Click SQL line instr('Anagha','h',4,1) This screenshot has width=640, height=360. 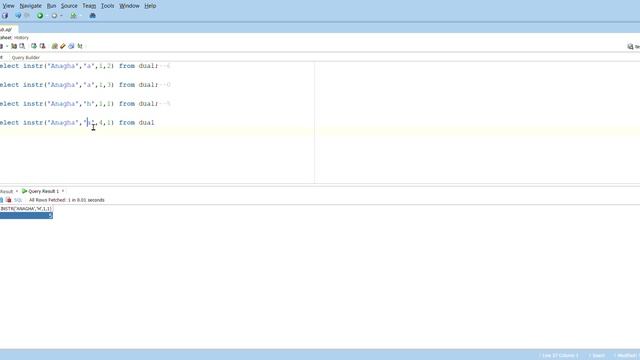click(77, 122)
